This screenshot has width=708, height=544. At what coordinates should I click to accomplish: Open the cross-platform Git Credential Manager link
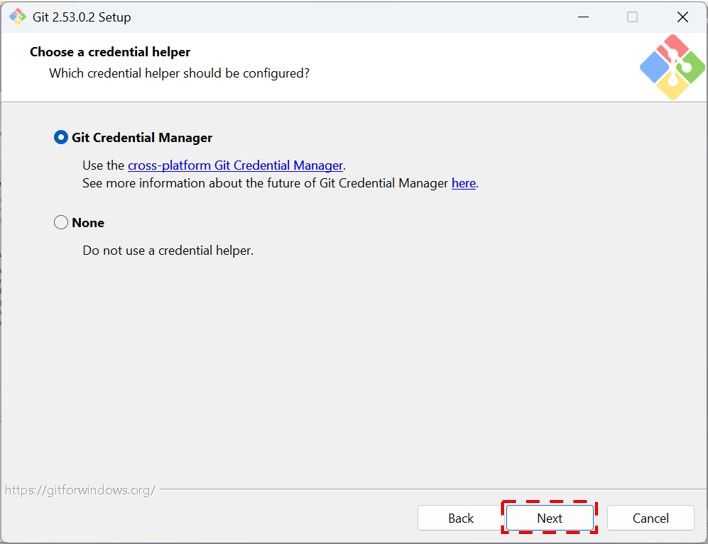(x=235, y=166)
